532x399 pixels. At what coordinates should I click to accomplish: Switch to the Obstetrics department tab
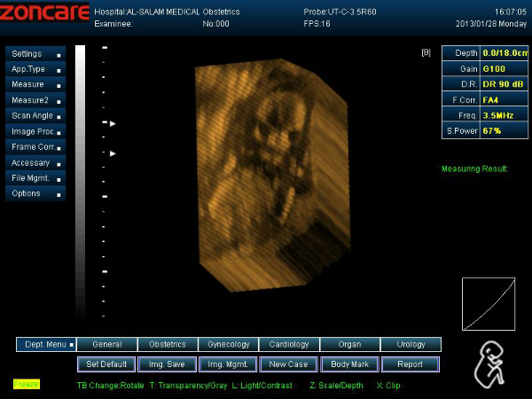pyautogui.click(x=168, y=344)
